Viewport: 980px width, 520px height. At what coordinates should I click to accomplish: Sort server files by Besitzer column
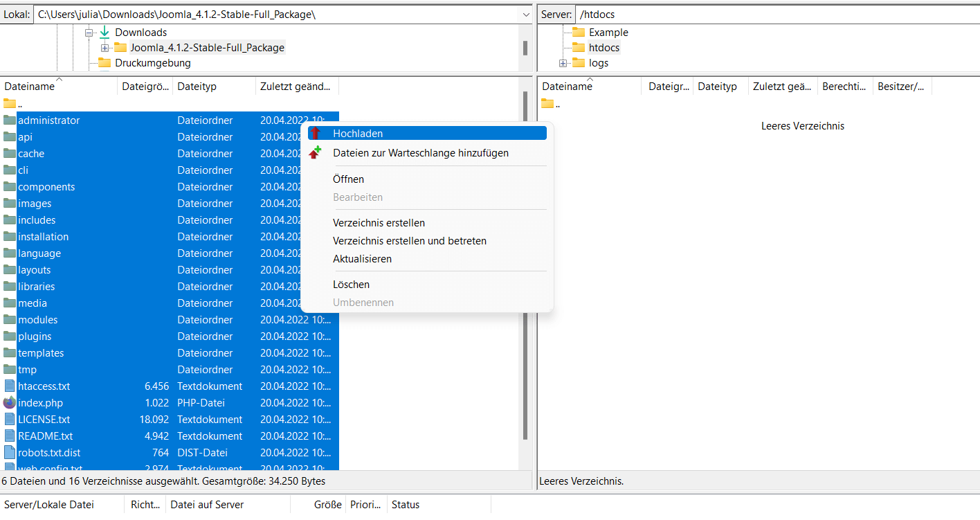coord(902,87)
